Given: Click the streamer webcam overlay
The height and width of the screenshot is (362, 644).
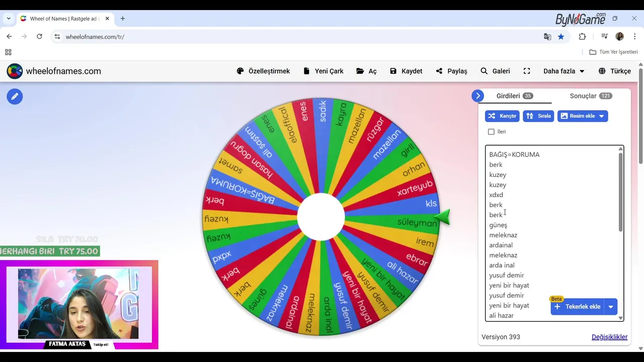Looking at the screenshot, I should click(x=79, y=304).
